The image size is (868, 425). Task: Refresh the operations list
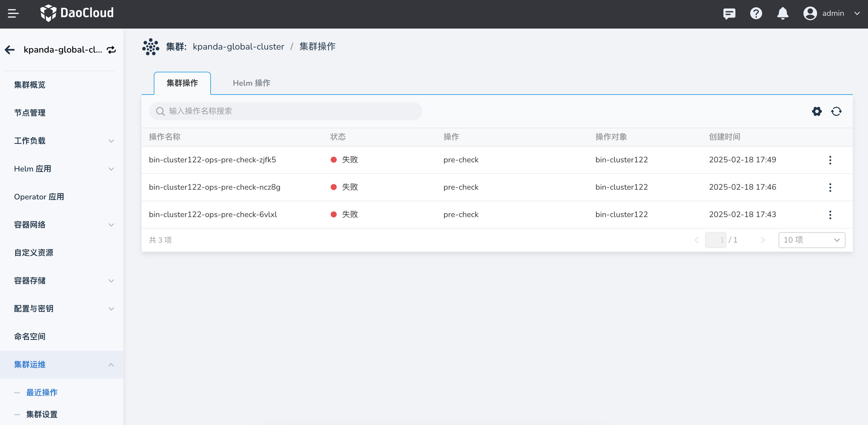tap(836, 111)
